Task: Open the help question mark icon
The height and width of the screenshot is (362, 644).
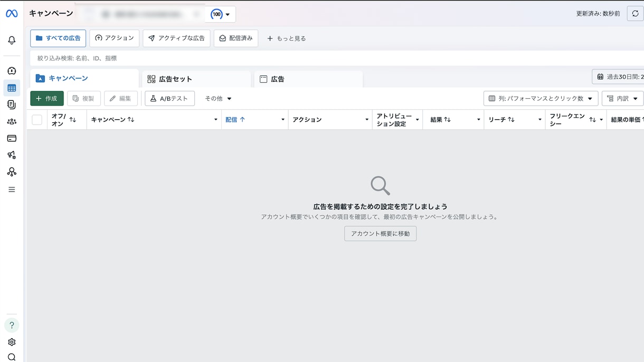Action: tap(12, 325)
